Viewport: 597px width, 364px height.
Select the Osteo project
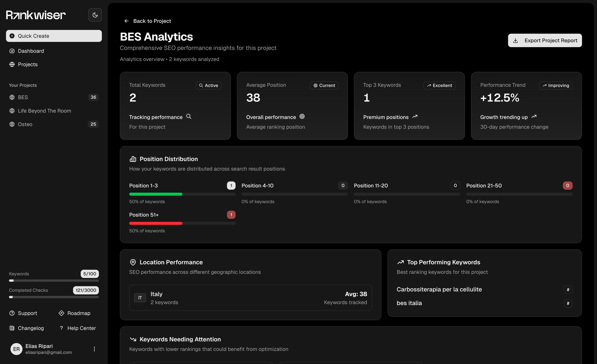click(x=25, y=124)
